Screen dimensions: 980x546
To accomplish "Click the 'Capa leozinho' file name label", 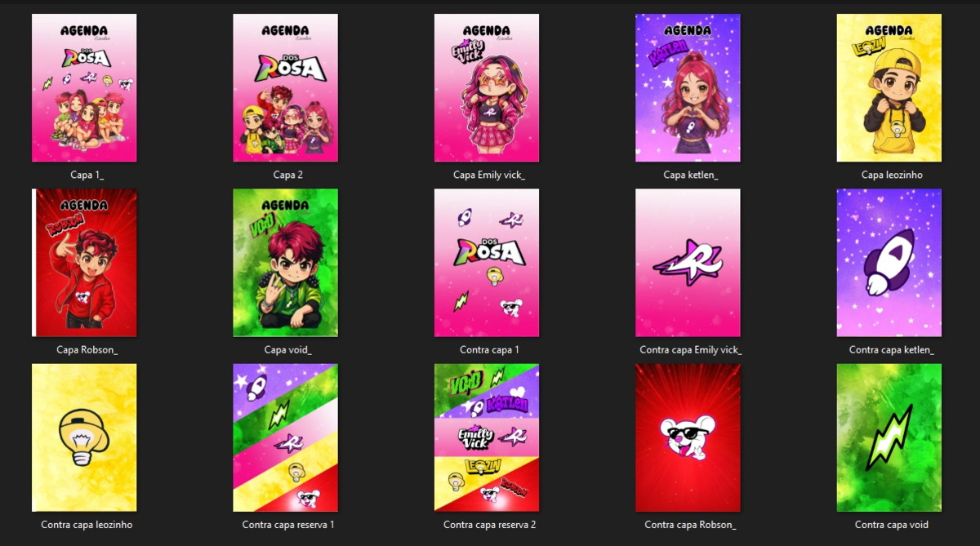I will pyautogui.click(x=892, y=175).
